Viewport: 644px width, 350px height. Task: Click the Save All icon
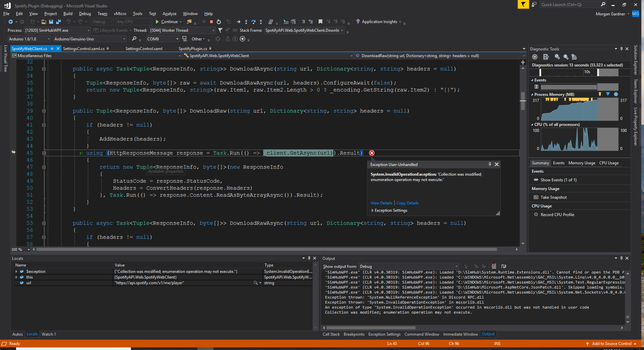tap(58, 22)
